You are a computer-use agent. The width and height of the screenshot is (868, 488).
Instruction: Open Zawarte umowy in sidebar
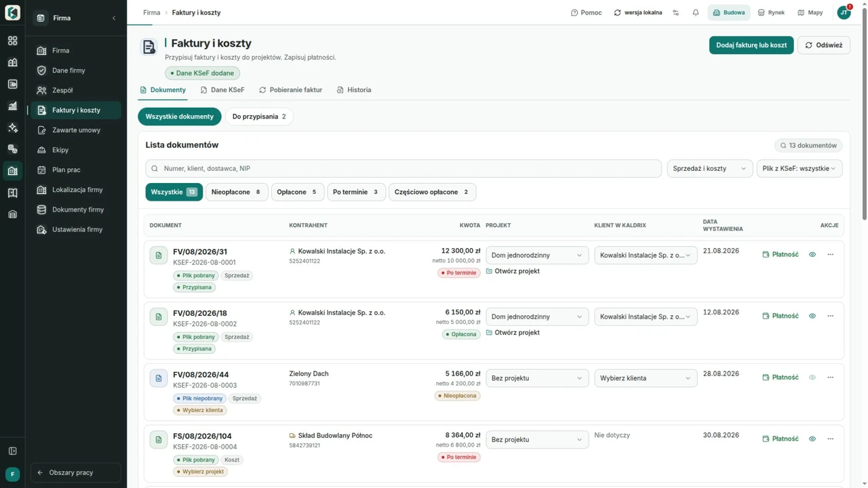click(x=76, y=130)
